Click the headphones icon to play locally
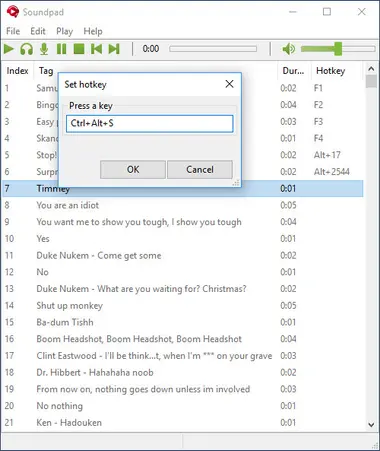 coord(26,49)
